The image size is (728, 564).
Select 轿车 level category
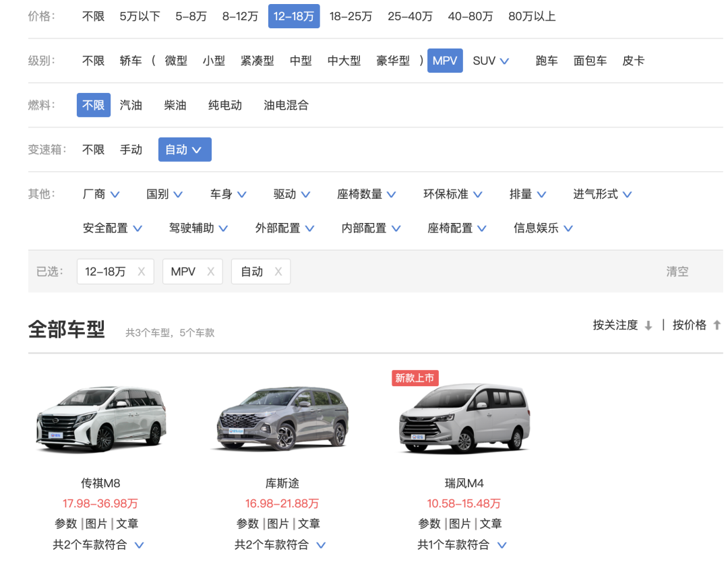(x=131, y=61)
